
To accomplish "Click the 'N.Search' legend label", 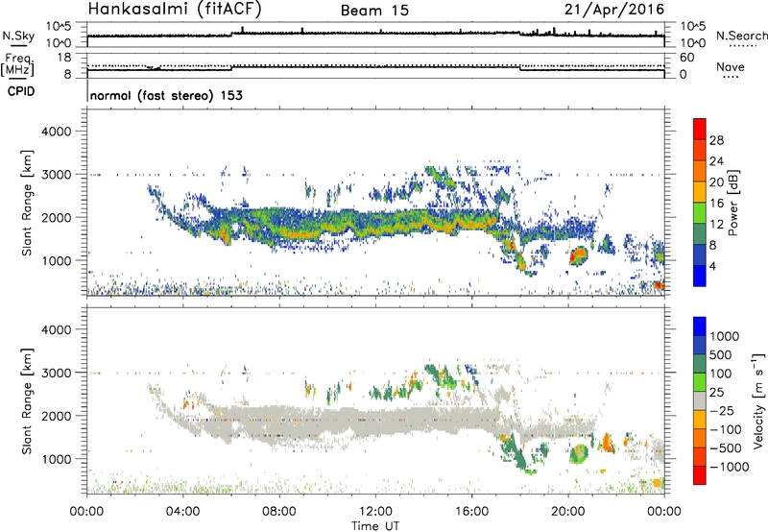I will point(741,36).
